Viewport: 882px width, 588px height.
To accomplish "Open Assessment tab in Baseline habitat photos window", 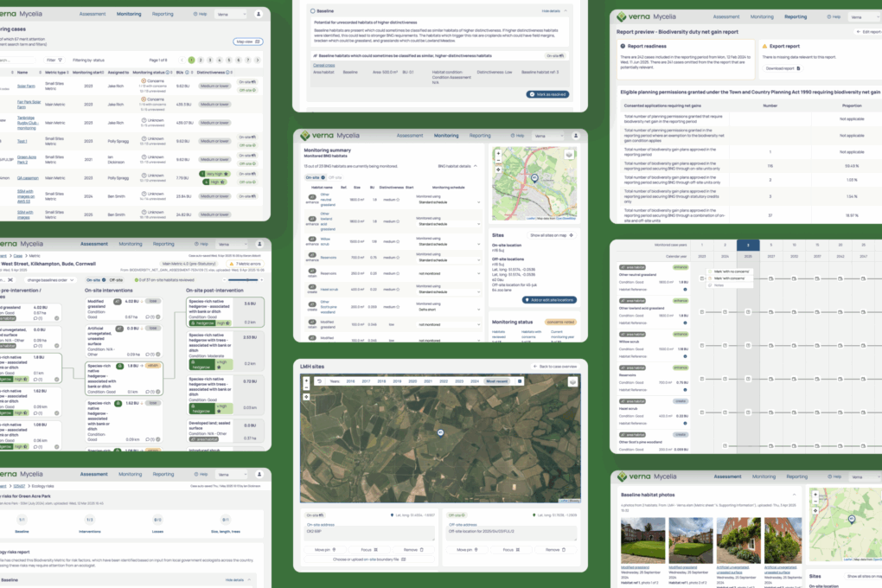I will [727, 476].
